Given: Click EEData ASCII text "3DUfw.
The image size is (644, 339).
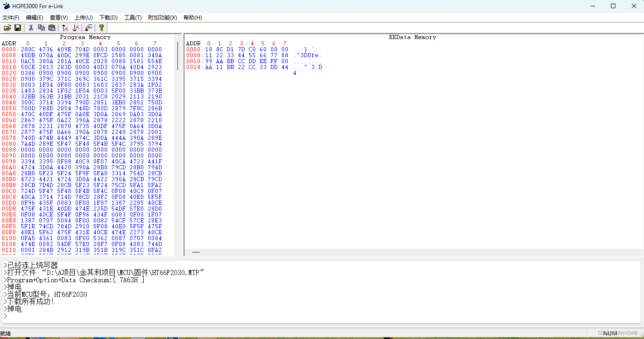Looking at the screenshot, I should 310,55.
